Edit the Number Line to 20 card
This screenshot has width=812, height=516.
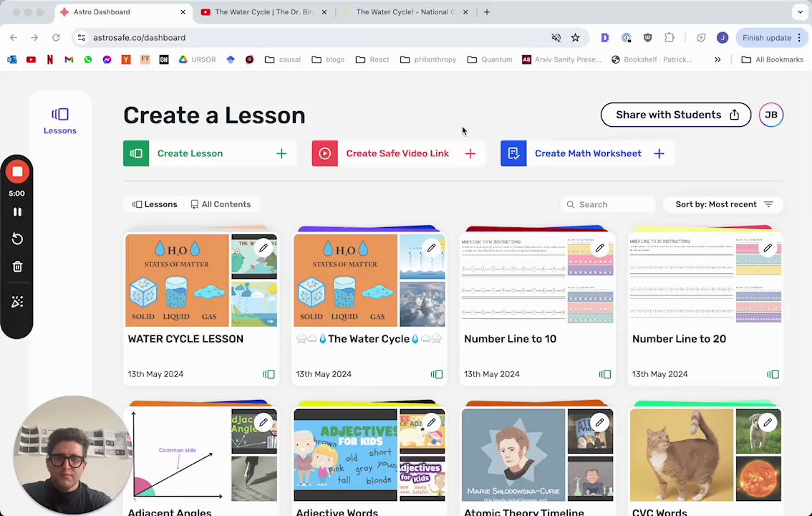pos(768,248)
